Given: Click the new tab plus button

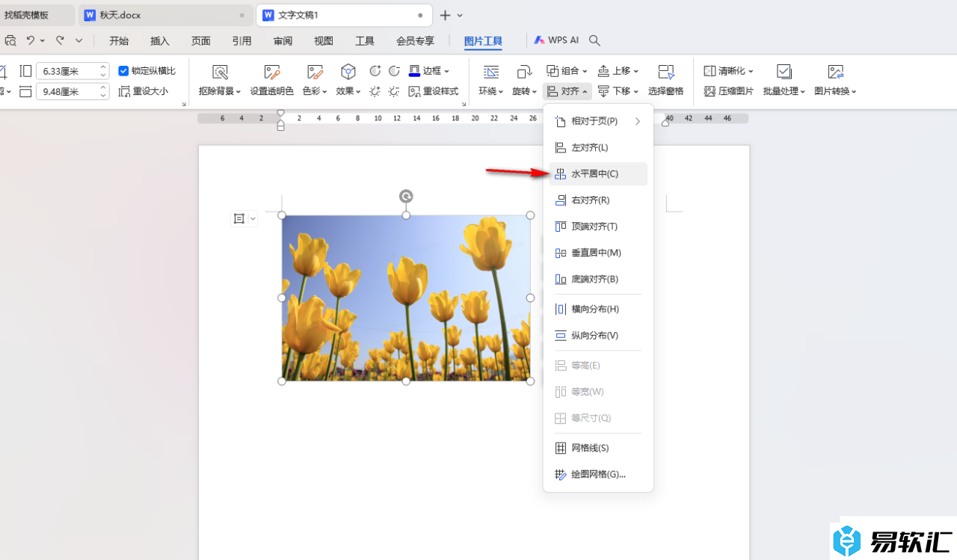Looking at the screenshot, I should click(x=445, y=15).
